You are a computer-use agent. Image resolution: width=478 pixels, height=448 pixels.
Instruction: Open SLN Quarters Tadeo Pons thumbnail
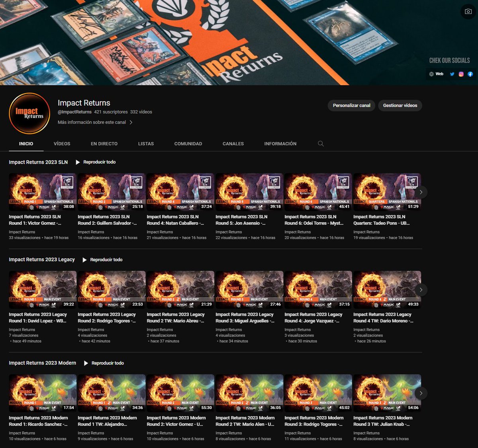coord(387,192)
